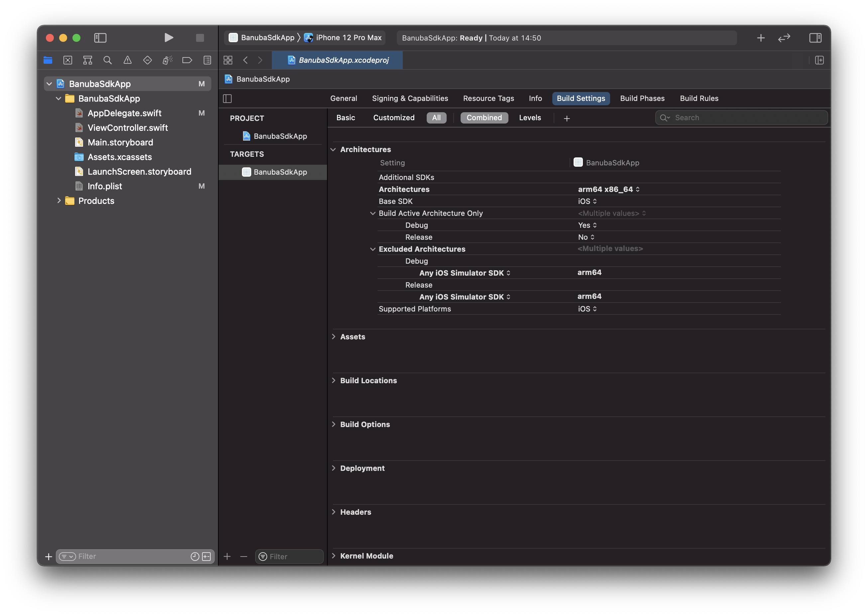Open related items grid menu
Image resolution: width=868 pixels, height=615 pixels.
pos(228,60)
